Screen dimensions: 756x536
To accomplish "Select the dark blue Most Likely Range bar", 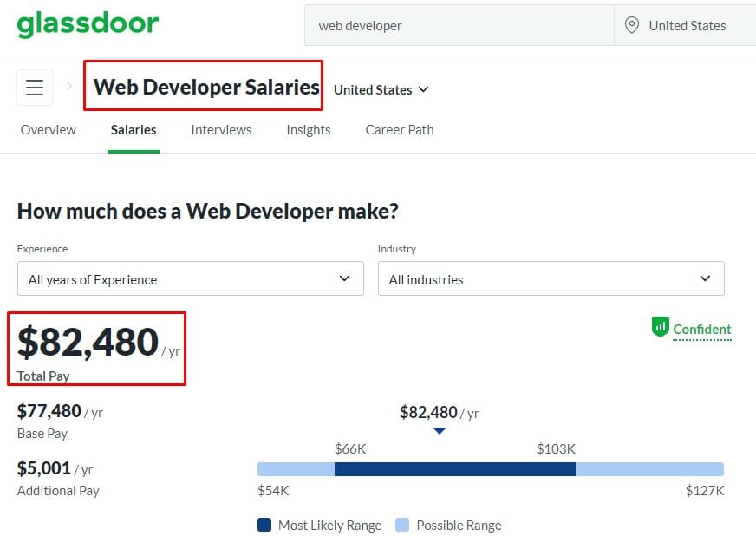I will (x=454, y=469).
